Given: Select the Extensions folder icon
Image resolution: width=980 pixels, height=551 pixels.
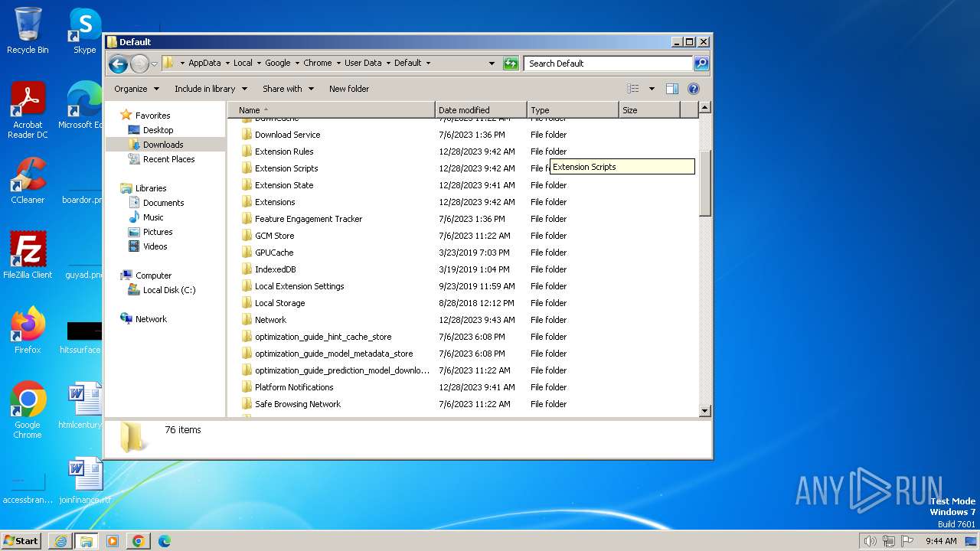Looking at the screenshot, I should [247, 202].
